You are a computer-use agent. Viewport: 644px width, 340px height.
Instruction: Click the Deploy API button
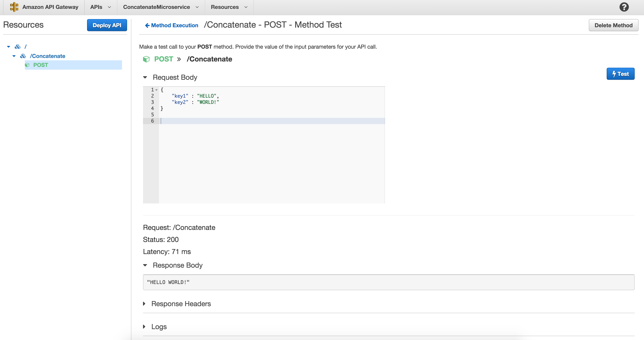(107, 25)
